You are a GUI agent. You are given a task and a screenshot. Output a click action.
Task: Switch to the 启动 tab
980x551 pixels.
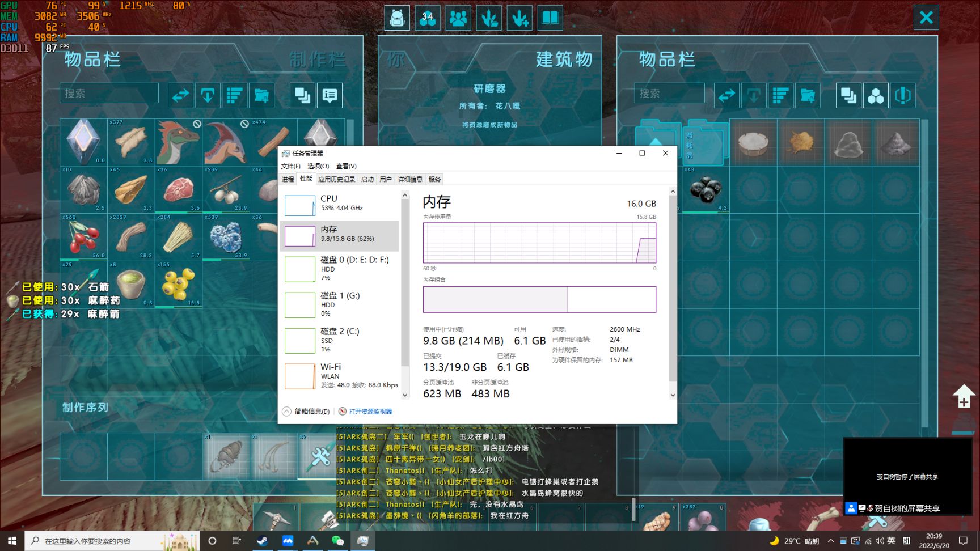point(367,179)
